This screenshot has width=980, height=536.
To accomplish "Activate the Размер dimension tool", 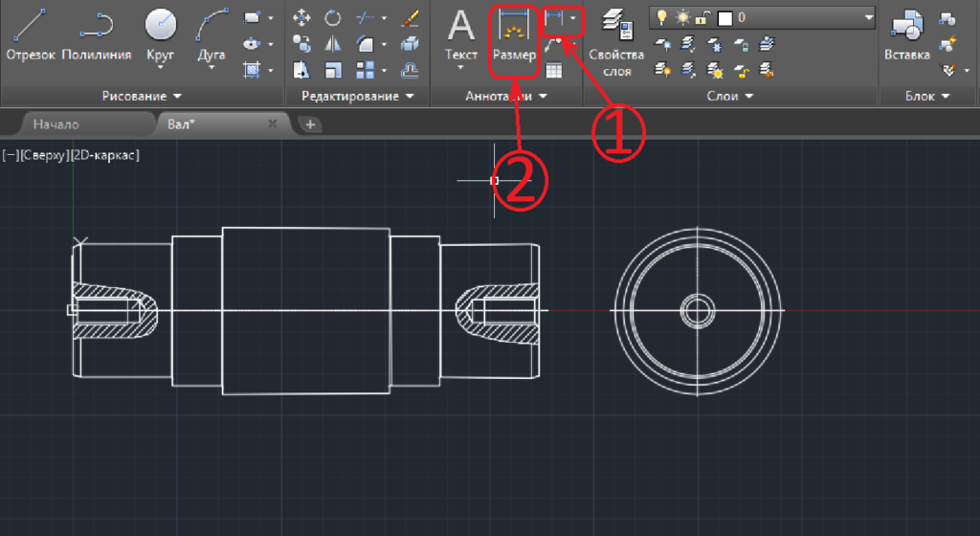I will click(x=514, y=38).
